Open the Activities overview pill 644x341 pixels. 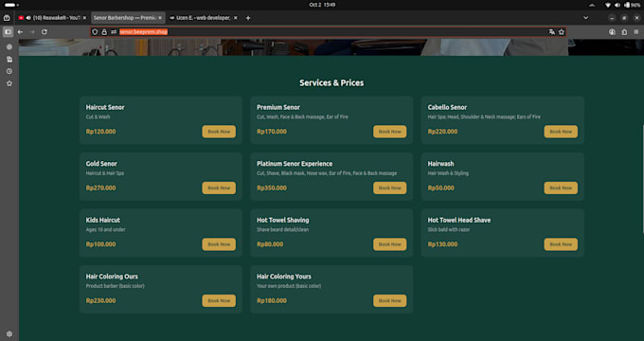[x=11, y=5]
